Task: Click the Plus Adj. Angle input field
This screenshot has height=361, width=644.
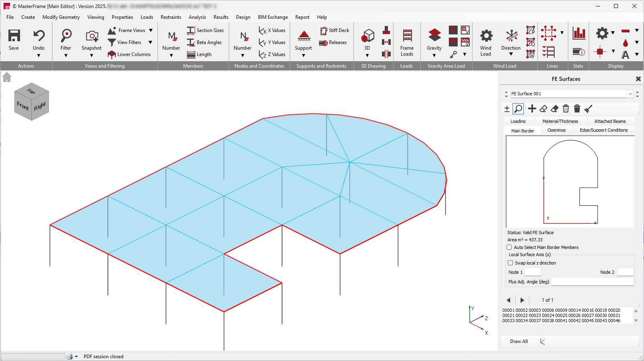Action: (592, 282)
